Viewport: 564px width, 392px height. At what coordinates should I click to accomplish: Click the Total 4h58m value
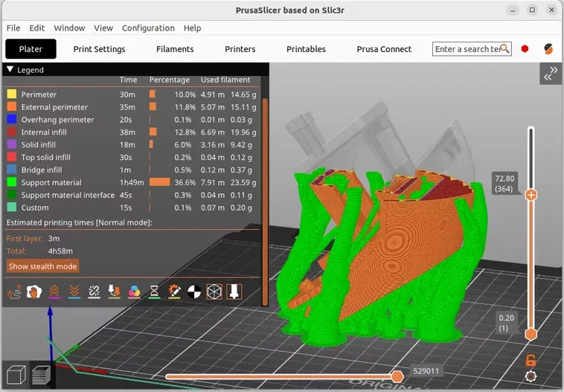tap(60, 251)
